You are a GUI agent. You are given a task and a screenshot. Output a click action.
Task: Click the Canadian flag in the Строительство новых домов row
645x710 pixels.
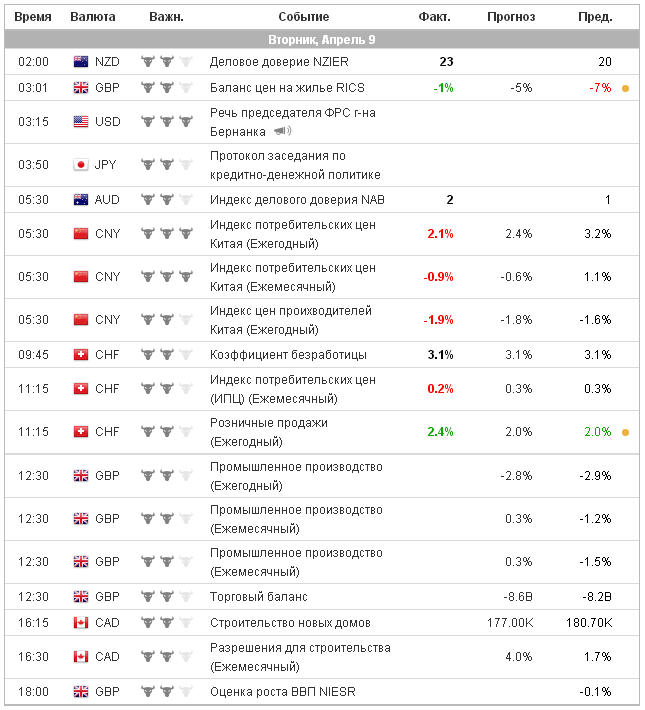[x=81, y=623]
